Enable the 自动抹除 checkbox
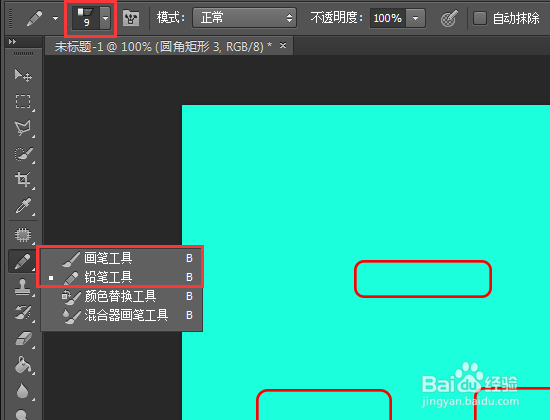The height and width of the screenshot is (420, 550). click(480, 18)
